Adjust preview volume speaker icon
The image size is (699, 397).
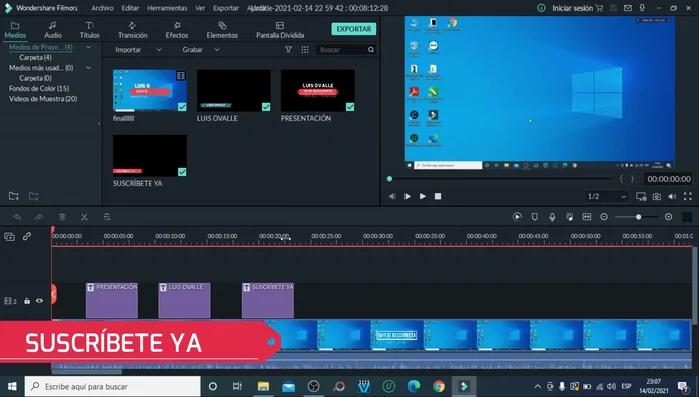coord(672,196)
